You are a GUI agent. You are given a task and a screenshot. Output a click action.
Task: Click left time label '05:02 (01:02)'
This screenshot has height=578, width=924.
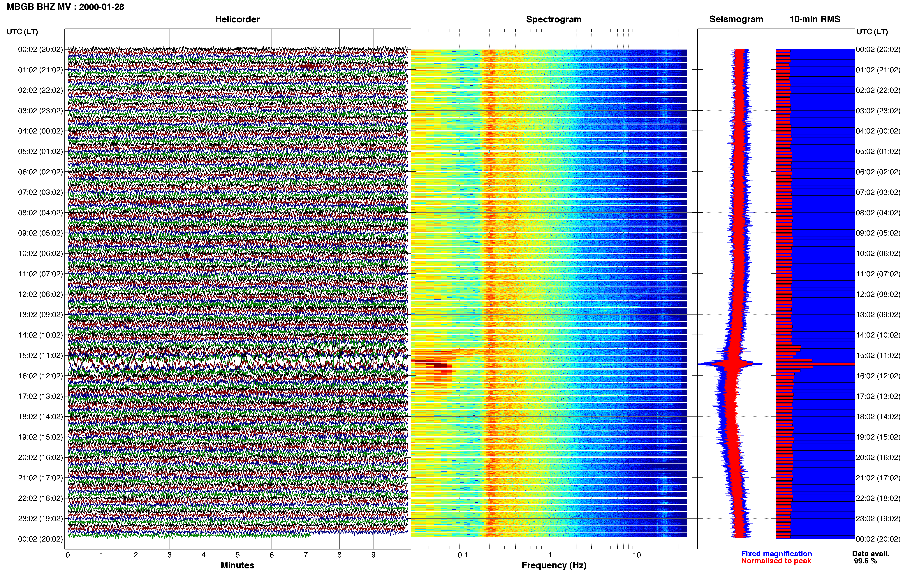pos(40,151)
